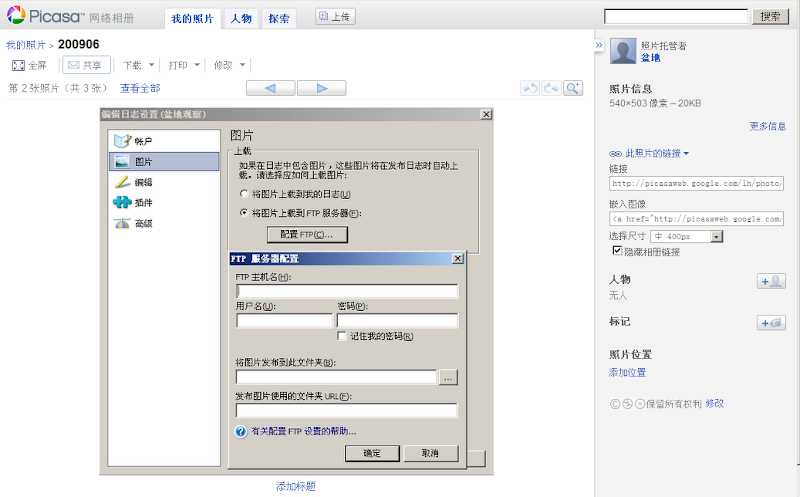Screen dimensions: 800x497
Task: Open the 修改 dropdown menu
Action: [x=229, y=65]
